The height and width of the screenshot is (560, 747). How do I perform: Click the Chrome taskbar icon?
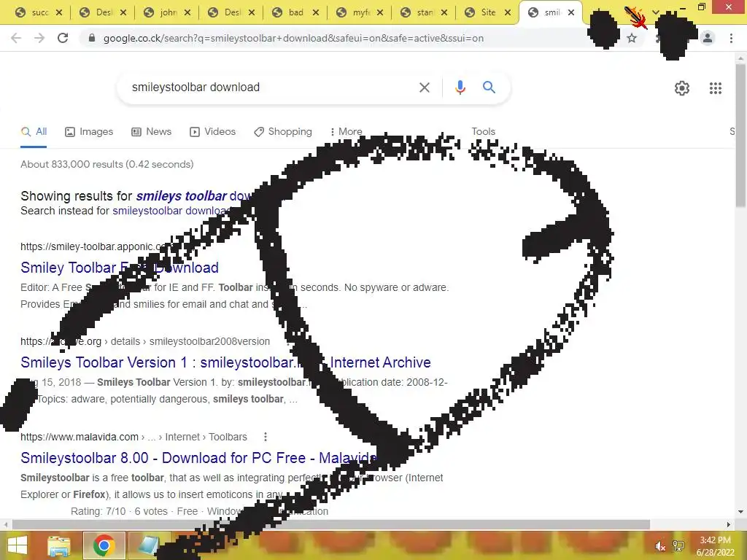tap(104, 545)
